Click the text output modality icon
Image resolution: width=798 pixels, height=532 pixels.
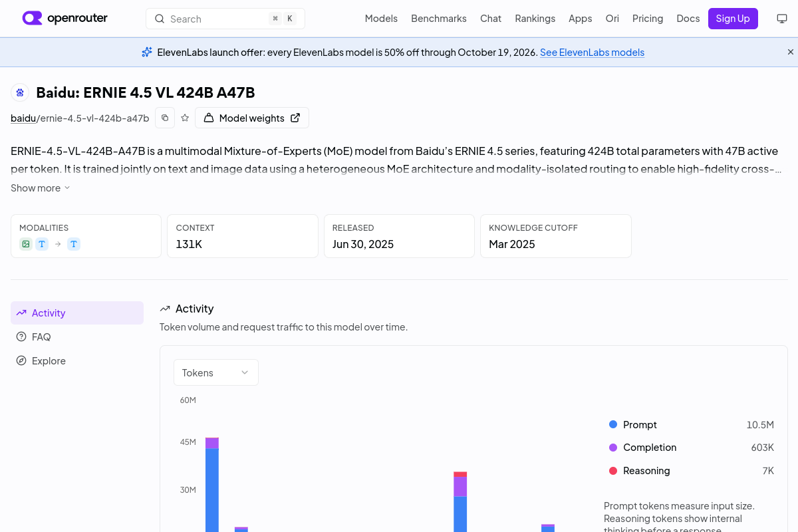pos(74,244)
